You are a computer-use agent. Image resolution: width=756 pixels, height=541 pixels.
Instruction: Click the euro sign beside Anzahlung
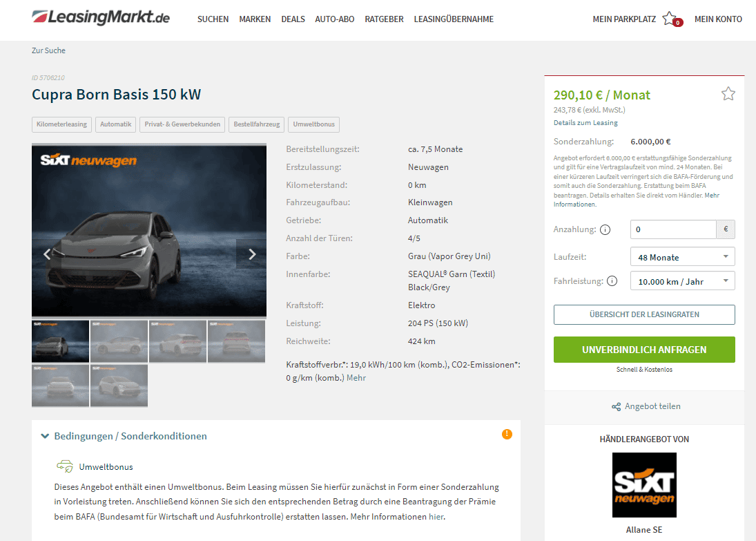pos(726,229)
